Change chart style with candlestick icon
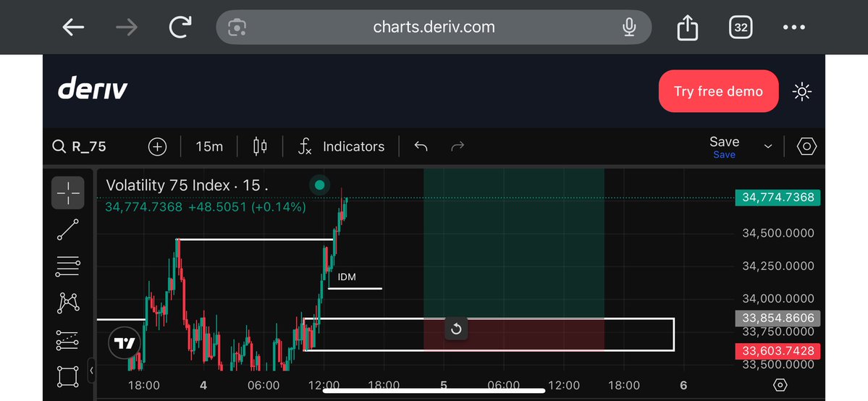 pos(260,147)
